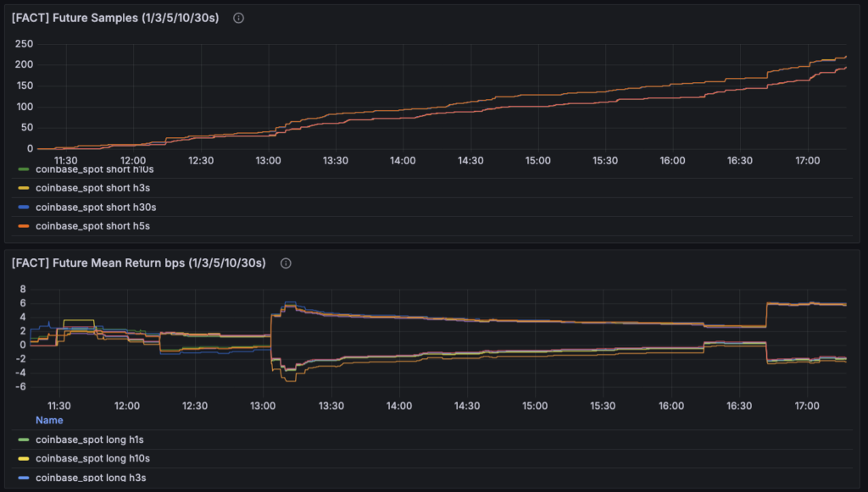Change the orange series color for short h5s
The width and height of the screenshot is (868, 492).
tap(24, 226)
